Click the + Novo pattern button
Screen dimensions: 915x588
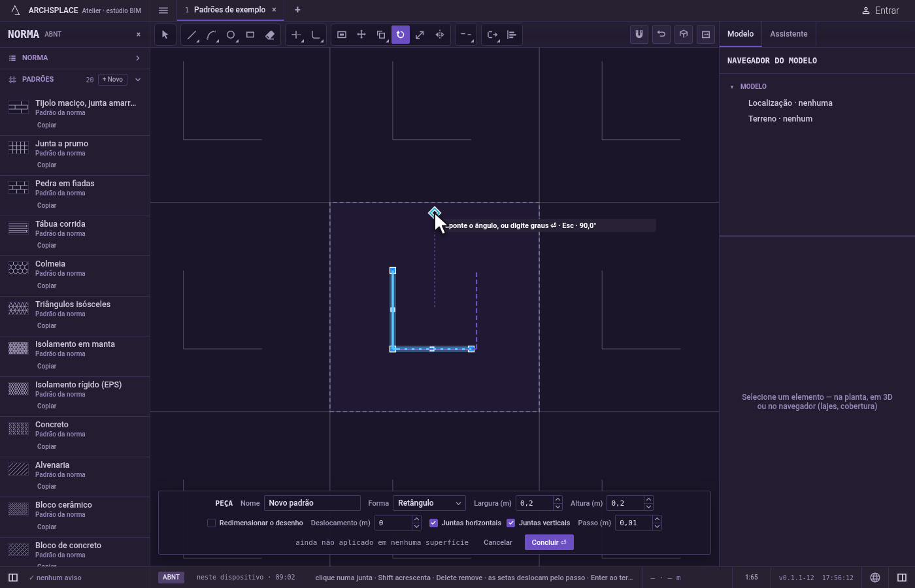(112, 79)
